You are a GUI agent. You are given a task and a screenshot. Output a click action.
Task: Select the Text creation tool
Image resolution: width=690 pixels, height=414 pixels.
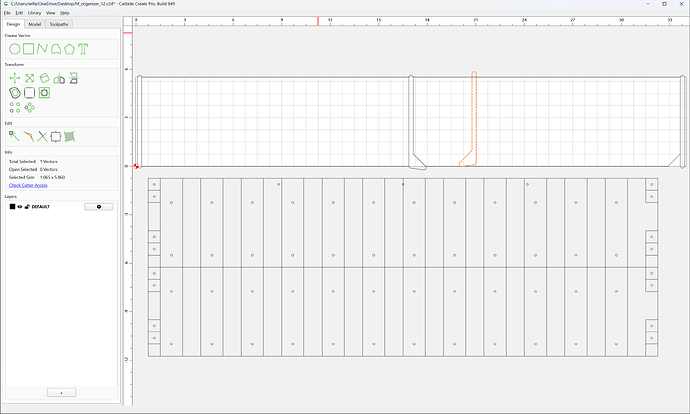(x=83, y=49)
